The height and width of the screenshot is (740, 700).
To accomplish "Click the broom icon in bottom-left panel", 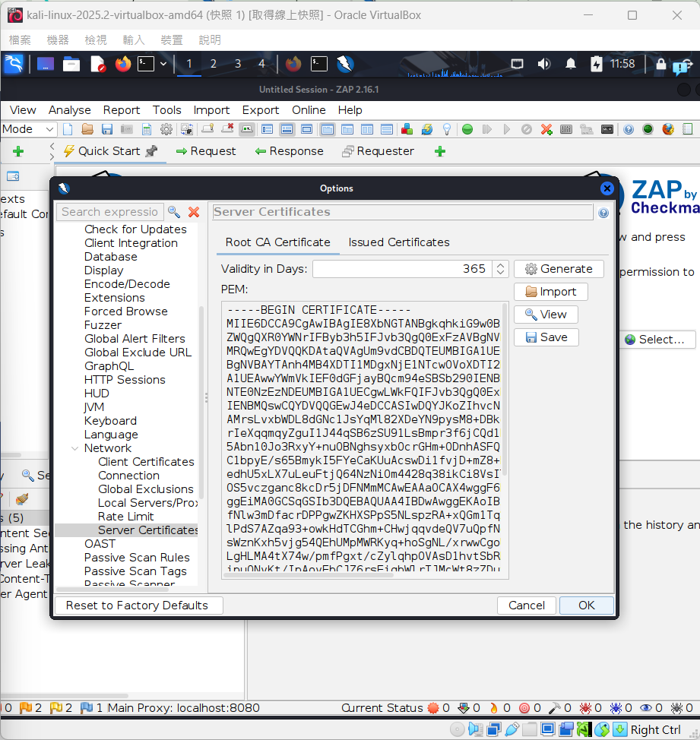I will click(22, 499).
